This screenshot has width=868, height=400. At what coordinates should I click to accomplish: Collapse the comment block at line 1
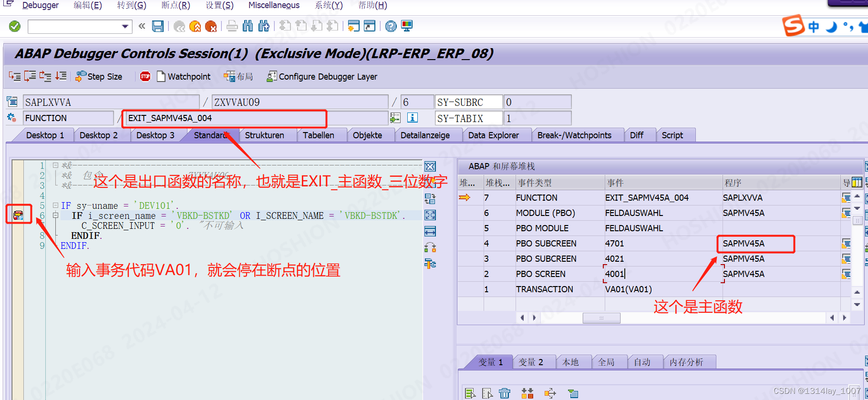coord(55,165)
